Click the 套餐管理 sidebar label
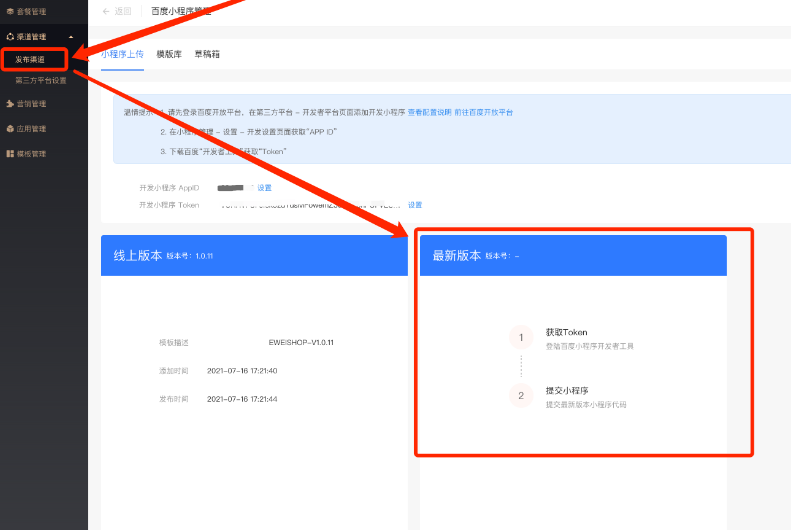 click(31, 11)
